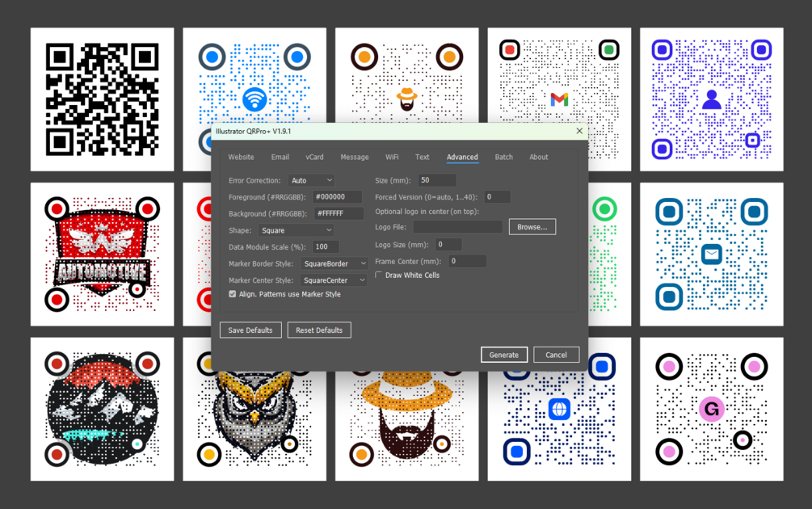The height and width of the screenshot is (509, 812).
Task: Go to the Message tab
Action: 354,157
